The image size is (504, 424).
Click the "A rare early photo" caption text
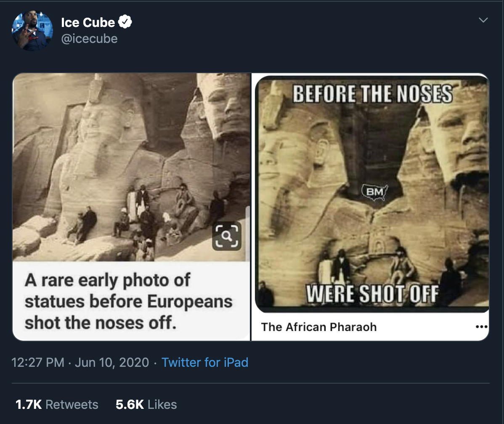[128, 302]
